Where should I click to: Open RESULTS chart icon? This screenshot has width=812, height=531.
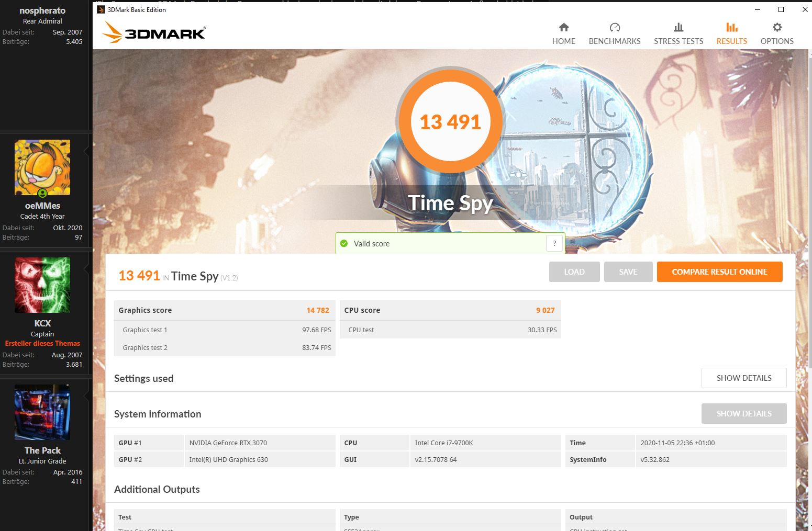pyautogui.click(x=732, y=27)
